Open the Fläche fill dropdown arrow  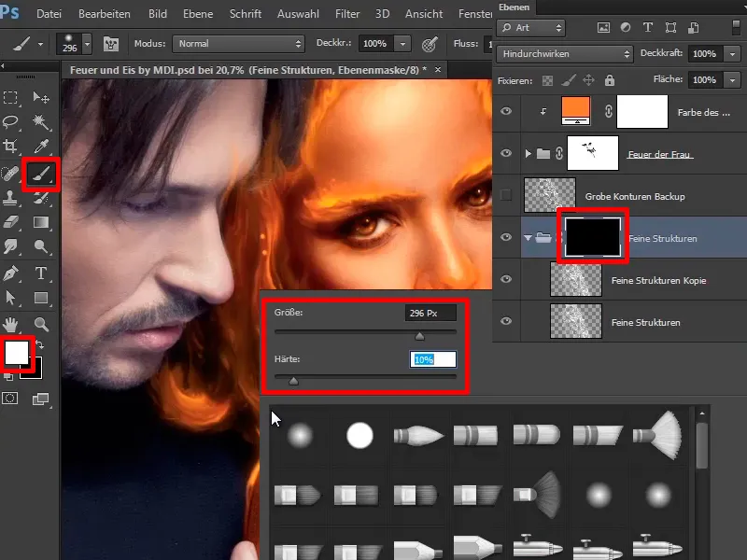pyautogui.click(x=732, y=79)
